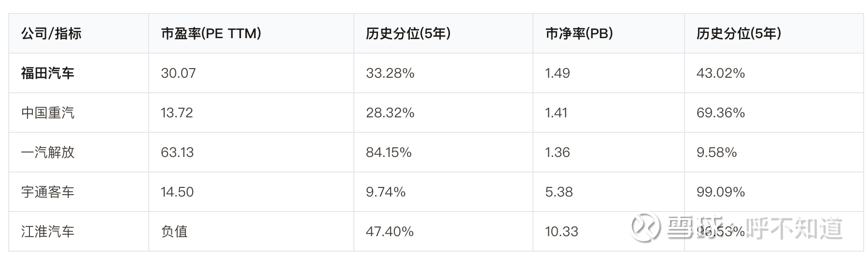Click the 呼不知道 watermark author text
Image resolution: width=868 pixels, height=255 pixels.
[x=794, y=227]
